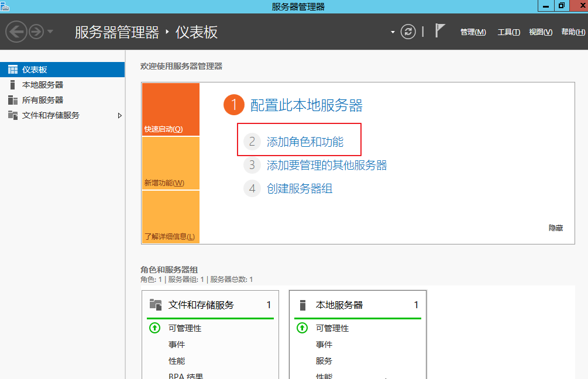
Task: Open the notifications flag icon
Action: (x=440, y=30)
